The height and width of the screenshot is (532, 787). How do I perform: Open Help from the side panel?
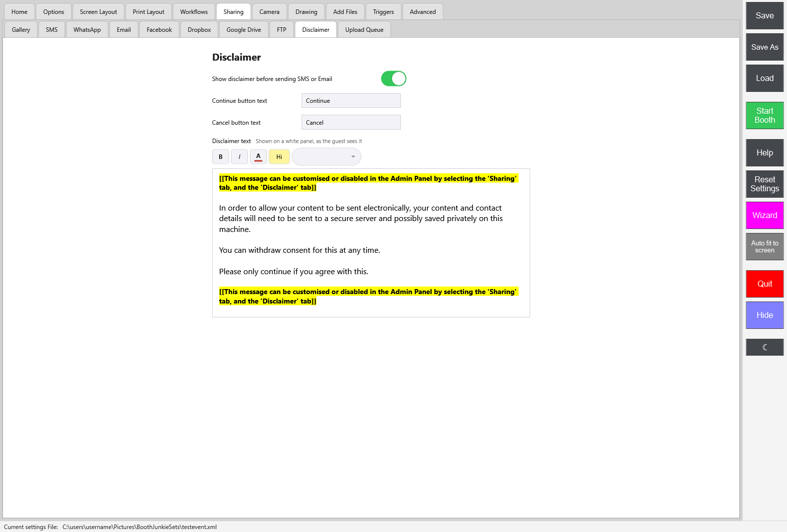pyautogui.click(x=765, y=153)
